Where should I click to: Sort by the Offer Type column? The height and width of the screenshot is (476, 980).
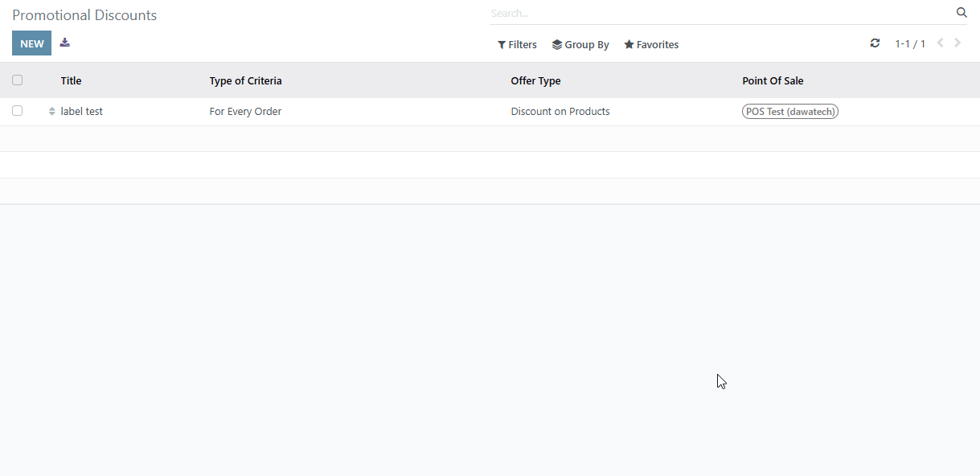click(x=535, y=81)
